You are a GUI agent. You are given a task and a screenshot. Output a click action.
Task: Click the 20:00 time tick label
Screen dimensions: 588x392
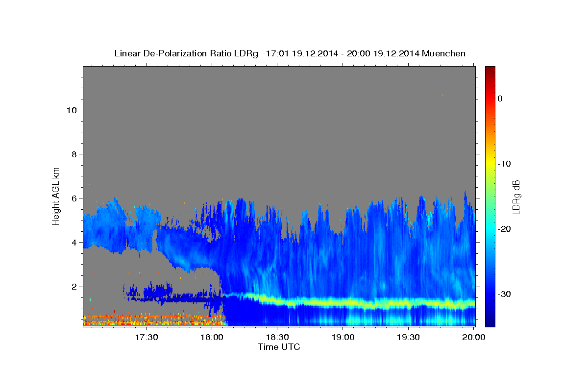click(x=474, y=338)
